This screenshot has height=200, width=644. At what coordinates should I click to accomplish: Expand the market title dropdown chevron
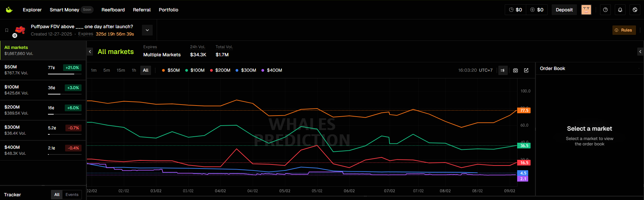click(147, 30)
